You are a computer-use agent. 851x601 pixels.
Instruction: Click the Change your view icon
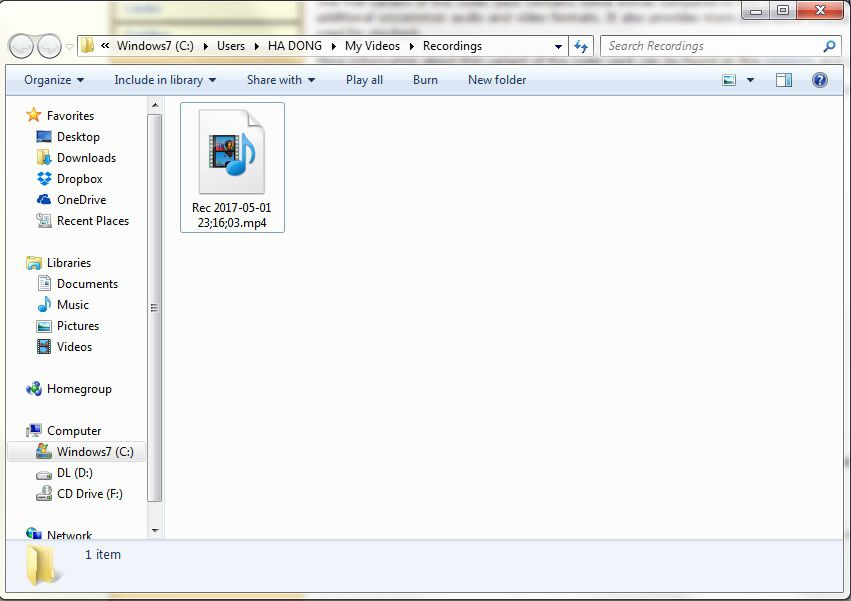click(x=730, y=80)
